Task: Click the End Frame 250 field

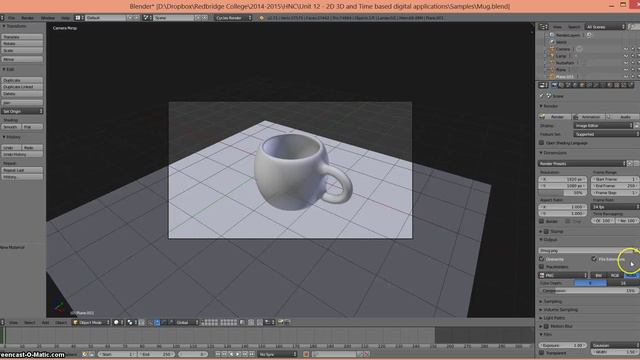Action: pos(616,186)
